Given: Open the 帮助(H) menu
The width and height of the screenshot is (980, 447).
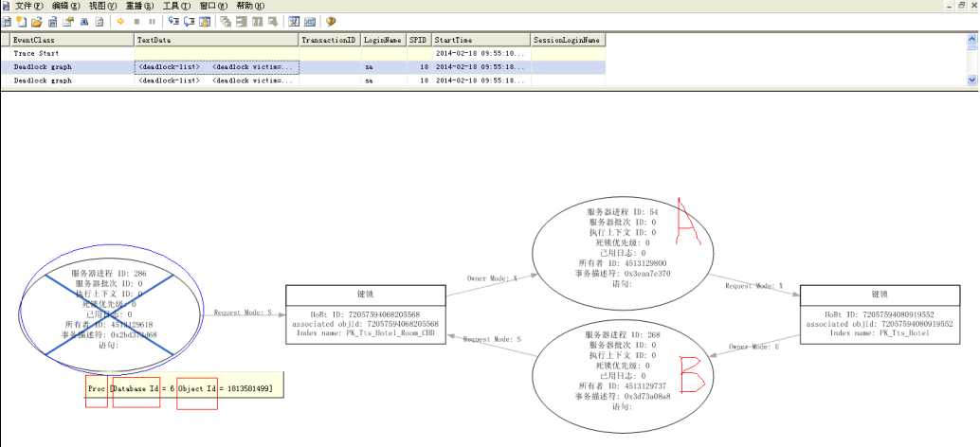Looking at the screenshot, I should coord(250,6).
